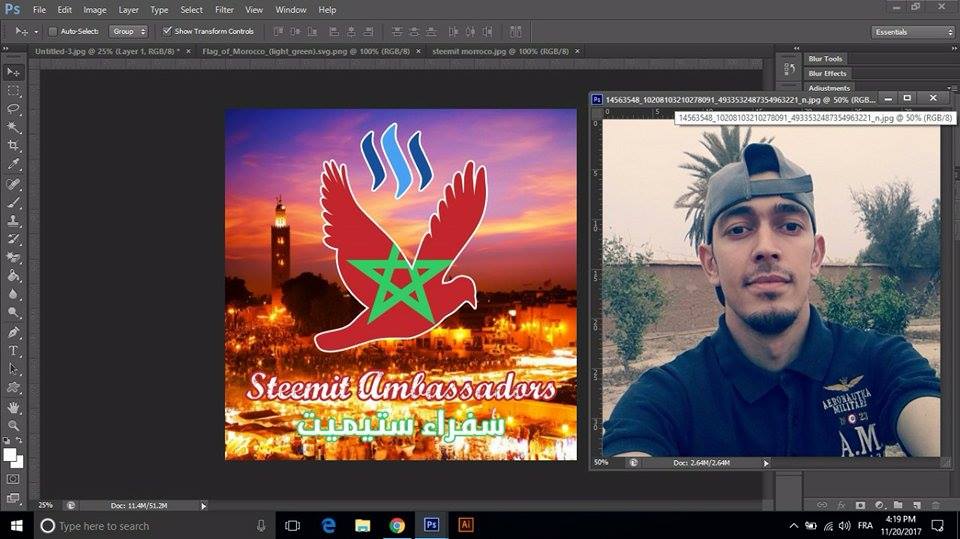The height and width of the screenshot is (539, 960).
Task: Select the Horizontal Type tool
Action: click(x=13, y=351)
